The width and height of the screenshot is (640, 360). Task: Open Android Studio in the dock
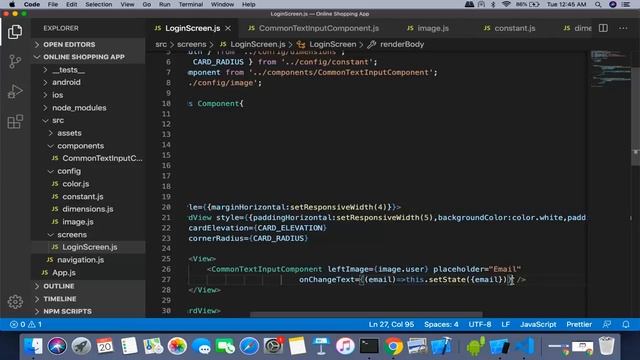pyautogui.click(x=476, y=346)
